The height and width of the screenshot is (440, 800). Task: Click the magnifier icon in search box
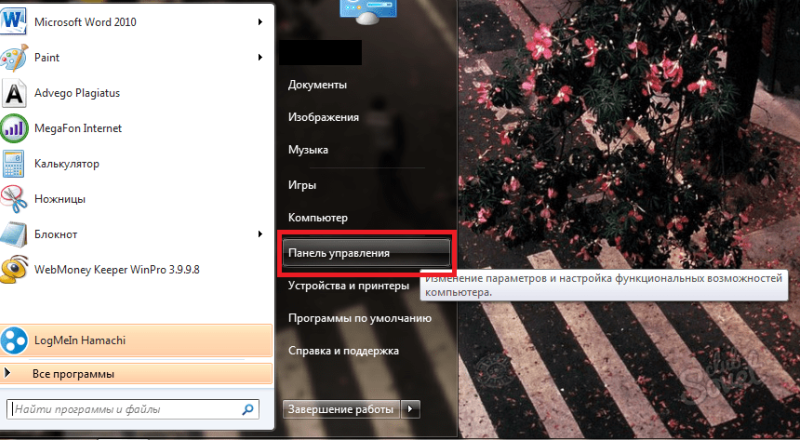click(x=247, y=409)
